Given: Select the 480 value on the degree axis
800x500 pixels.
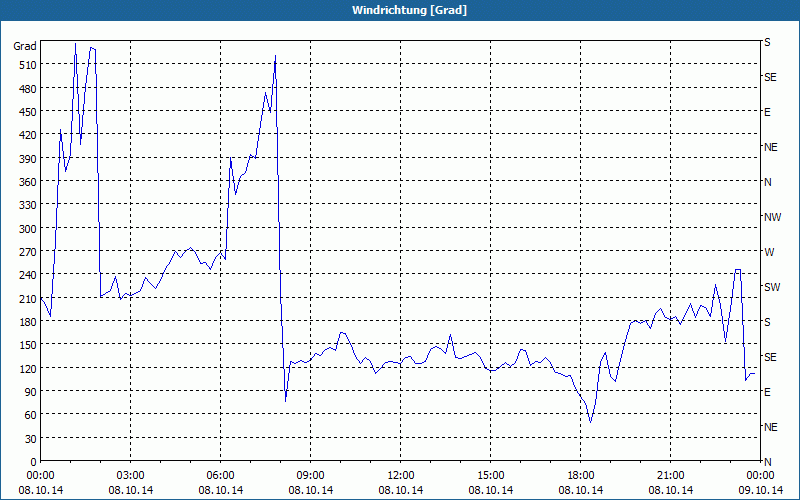Looking at the screenshot, I should (28, 89).
